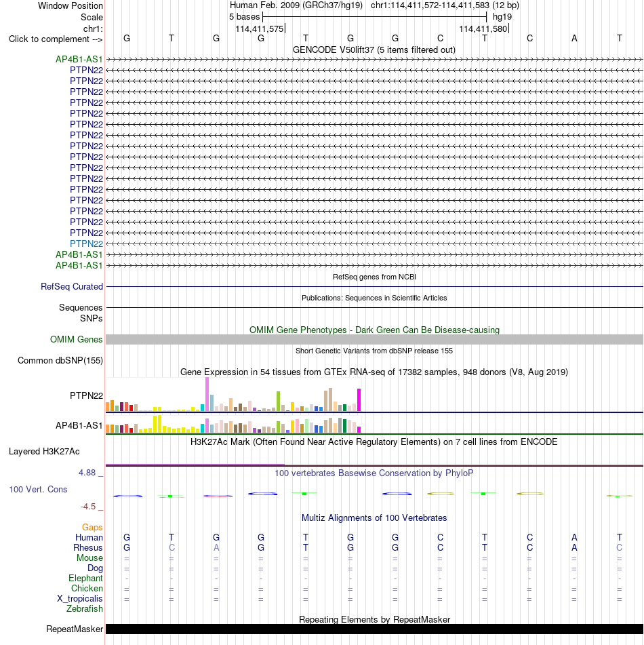644x645 pixels.
Task: Click the '100 Vert. Cons' label
Action: (38, 489)
